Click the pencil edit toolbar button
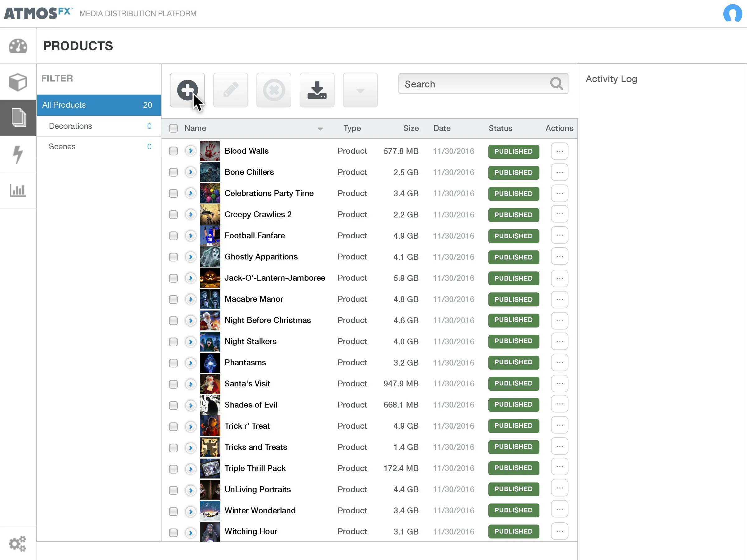The image size is (747, 560). click(x=230, y=90)
